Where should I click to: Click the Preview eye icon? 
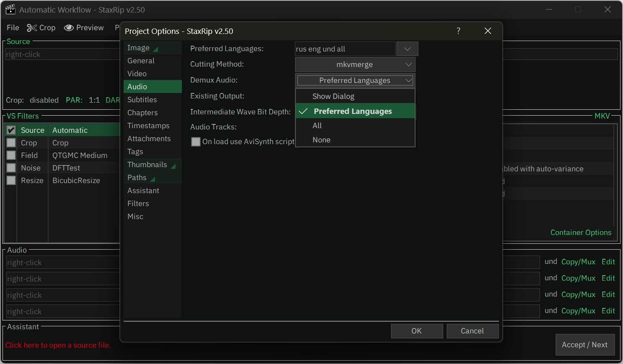(x=69, y=28)
